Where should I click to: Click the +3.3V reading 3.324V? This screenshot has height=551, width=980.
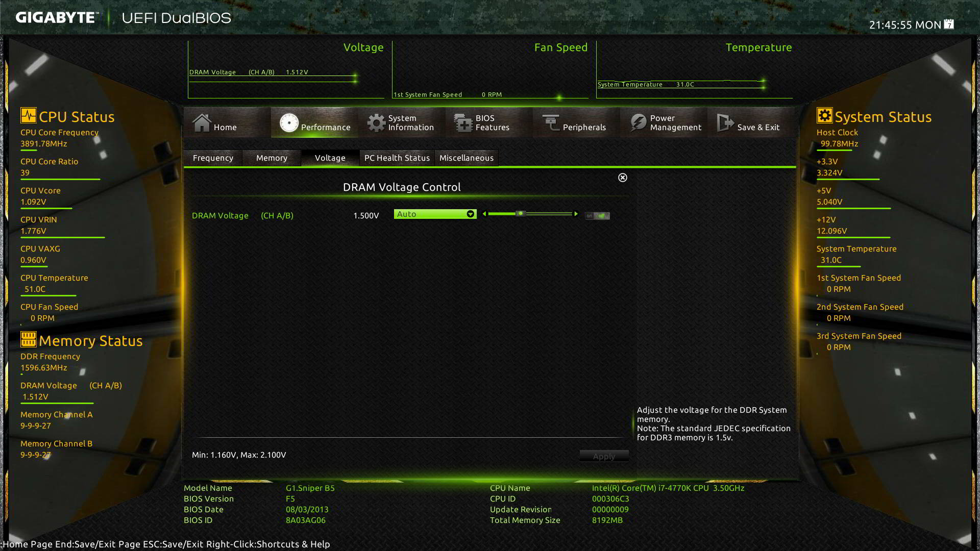coord(829,173)
